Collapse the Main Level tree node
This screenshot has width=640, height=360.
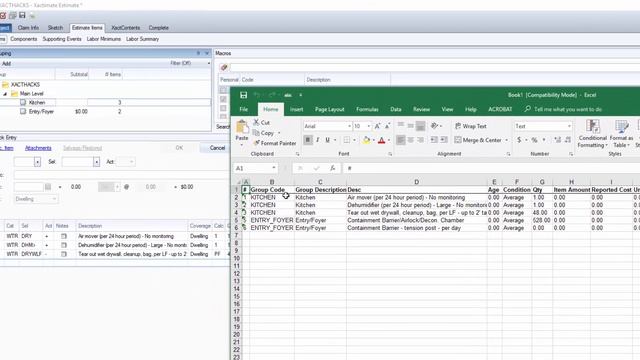pyautogui.click(x=5, y=94)
